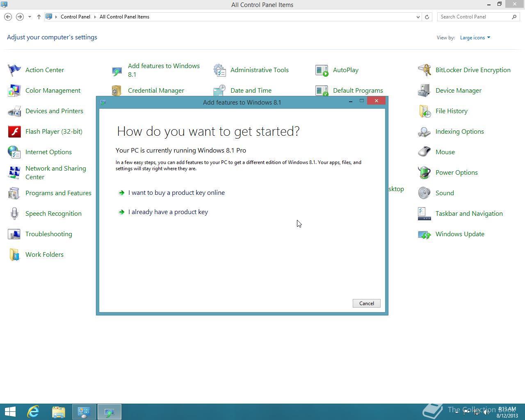Open the View by Large icons dropdown

coord(475,38)
